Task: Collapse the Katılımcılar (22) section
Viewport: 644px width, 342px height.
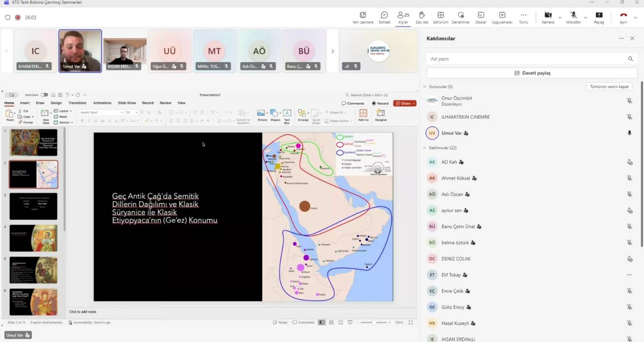Action: coord(425,148)
